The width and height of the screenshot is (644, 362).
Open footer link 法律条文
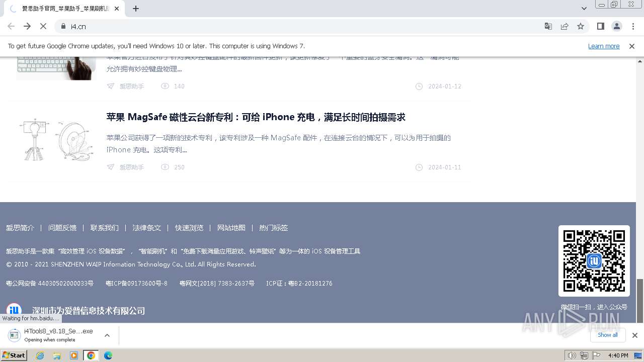147,228
